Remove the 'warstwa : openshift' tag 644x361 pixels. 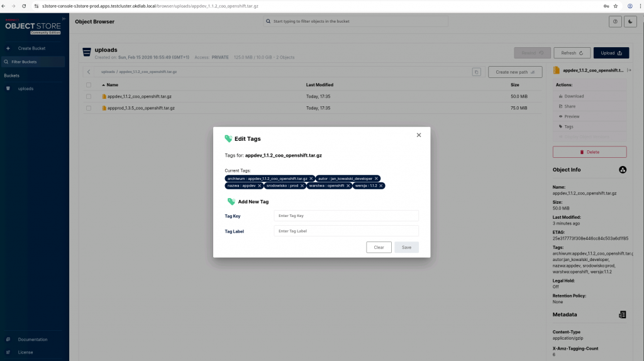[x=348, y=186]
